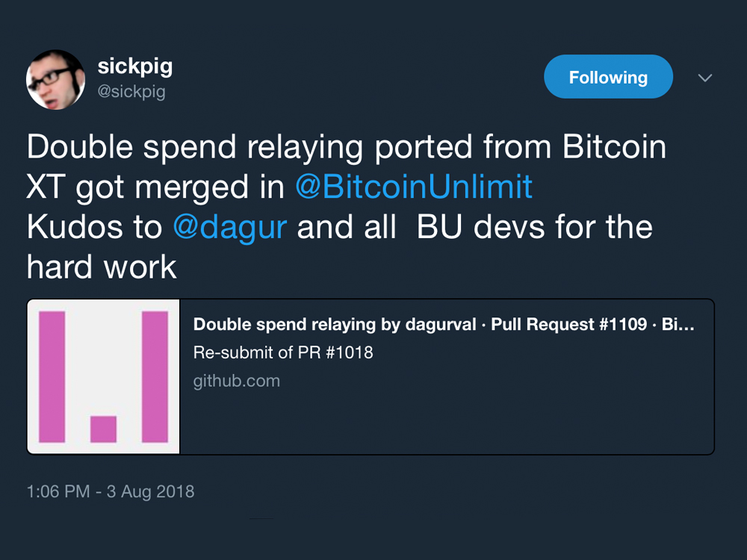Viewport: 747px width, 560px height.
Task: Click 'Pull Request #1109' in card title
Action: coord(568,325)
